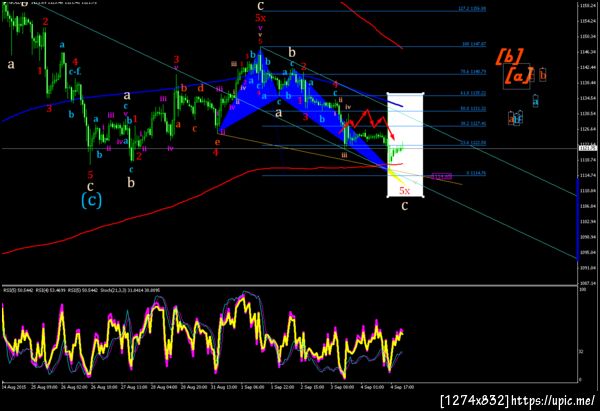Image resolution: width=600 pixels, height=411 pixels.
Task: Select the 127.2 Fibonacci level label
Action: pyautogui.click(x=472, y=8)
